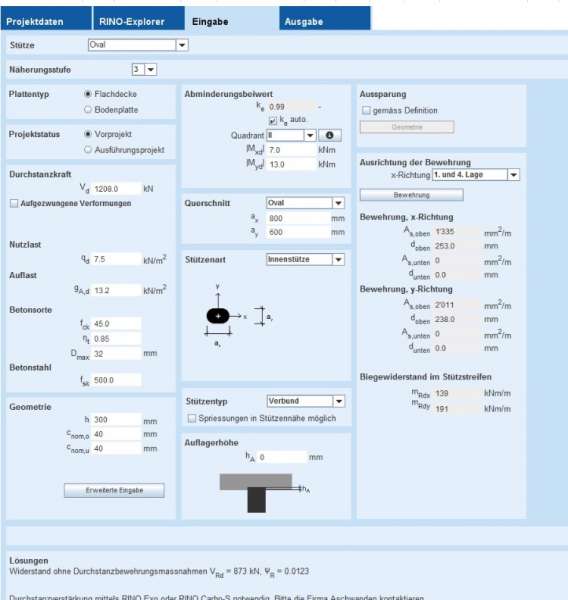Click the cnom,u input field
568x600 pixels.
[x=116, y=448]
